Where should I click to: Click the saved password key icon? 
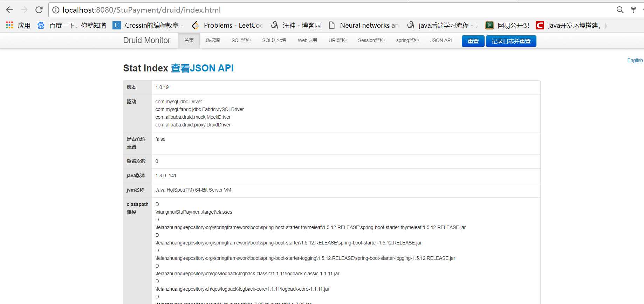(x=633, y=10)
